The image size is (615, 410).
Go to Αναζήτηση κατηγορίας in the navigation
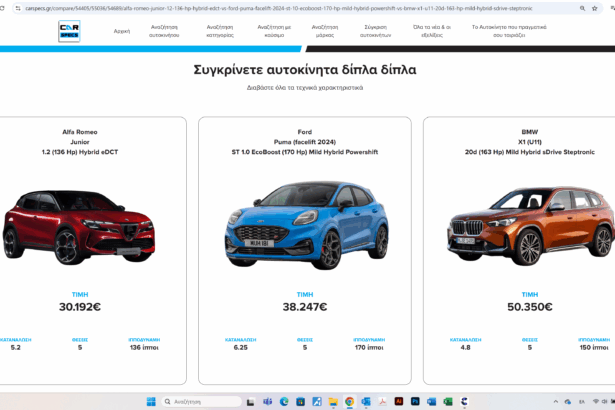point(220,31)
